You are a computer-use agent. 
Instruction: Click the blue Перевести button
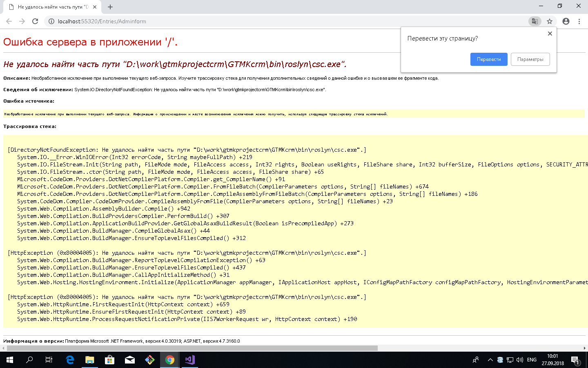pos(489,59)
